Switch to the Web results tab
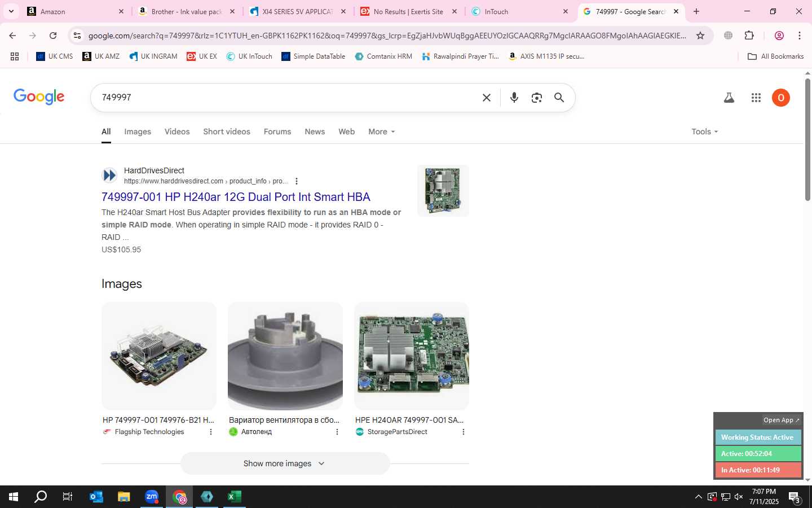Screen dimensions: 812x508 (x=347, y=132)
